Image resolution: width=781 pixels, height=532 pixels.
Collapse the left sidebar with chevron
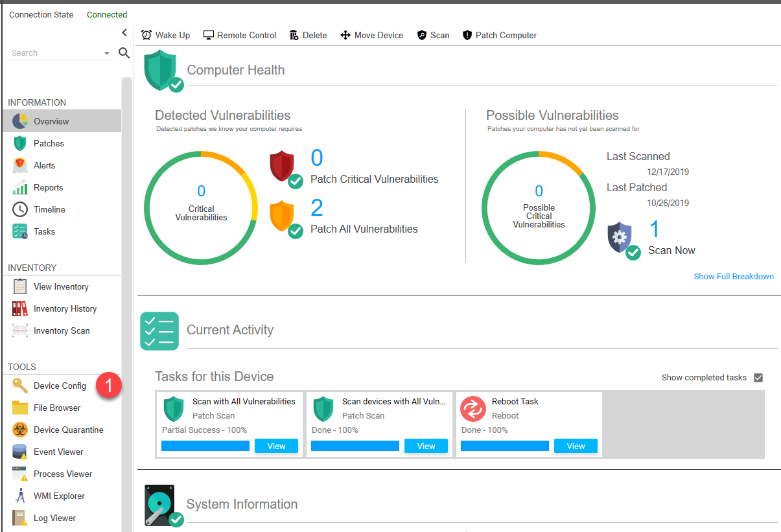click(x=124, y=32)
